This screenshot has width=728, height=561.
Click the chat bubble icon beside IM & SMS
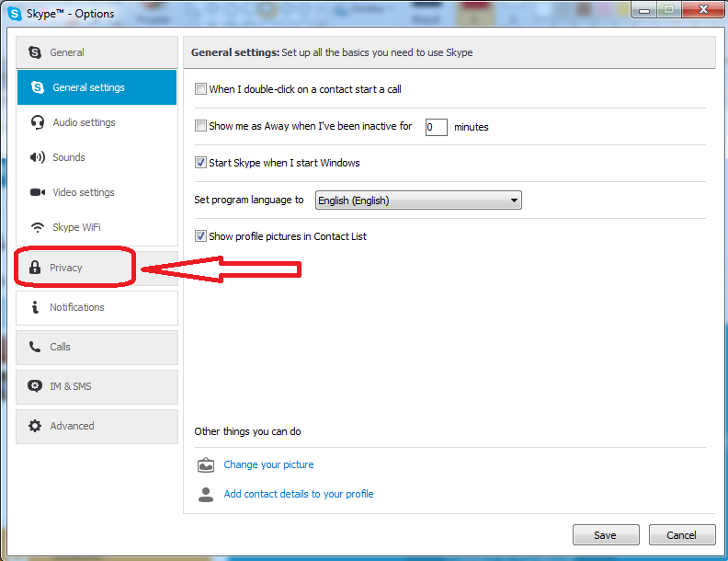[x=35, y=386]
